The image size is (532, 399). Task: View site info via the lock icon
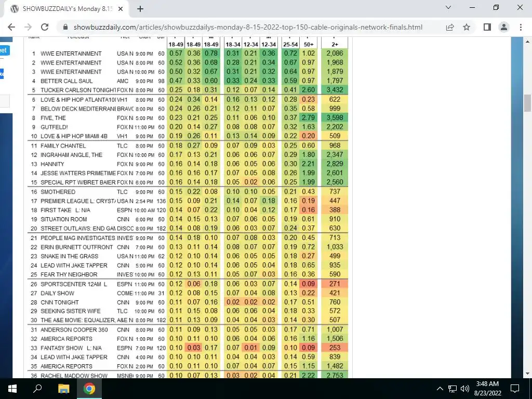point(65,27)
